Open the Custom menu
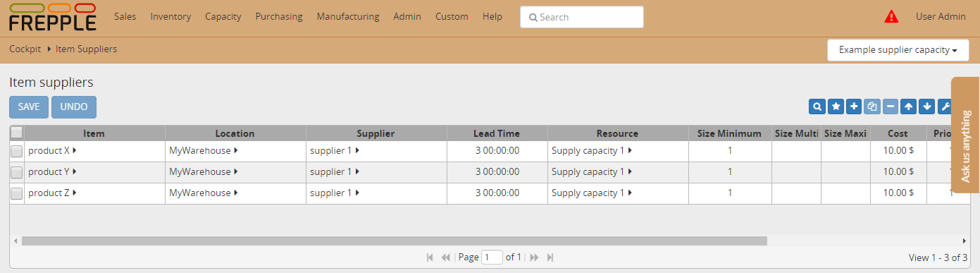Viewport: 980px width, 273px height. tap(452, 16)
